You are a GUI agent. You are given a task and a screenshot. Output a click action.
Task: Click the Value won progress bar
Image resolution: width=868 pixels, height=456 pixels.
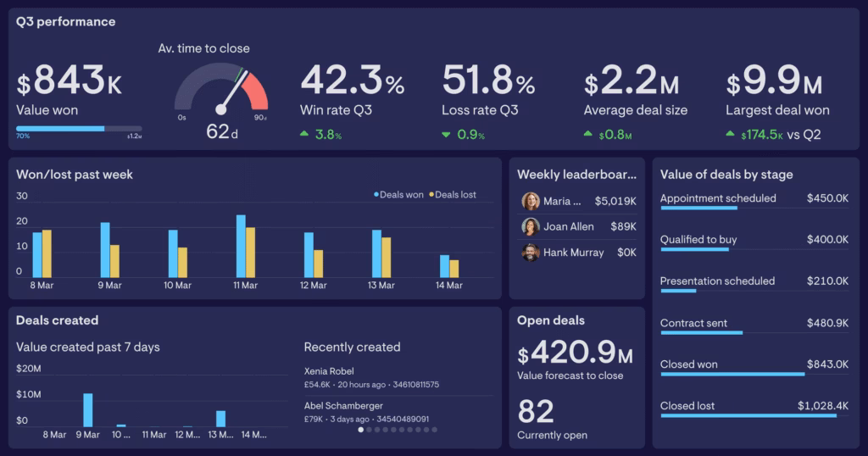78,129
